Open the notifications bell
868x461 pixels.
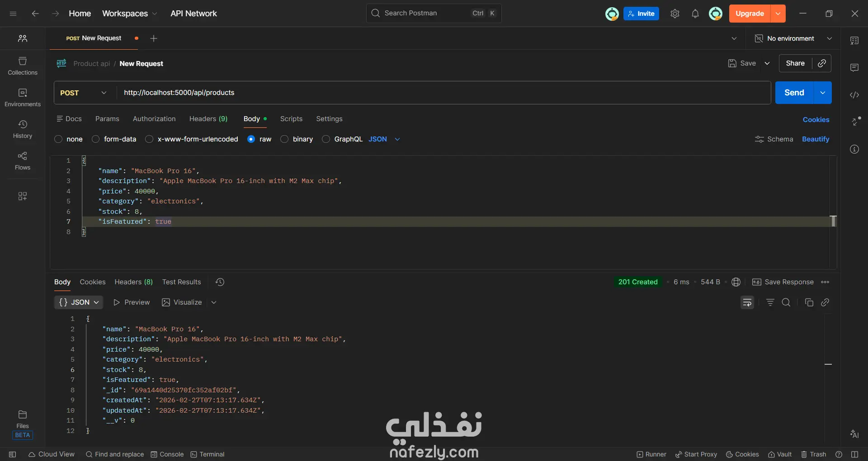695,14
